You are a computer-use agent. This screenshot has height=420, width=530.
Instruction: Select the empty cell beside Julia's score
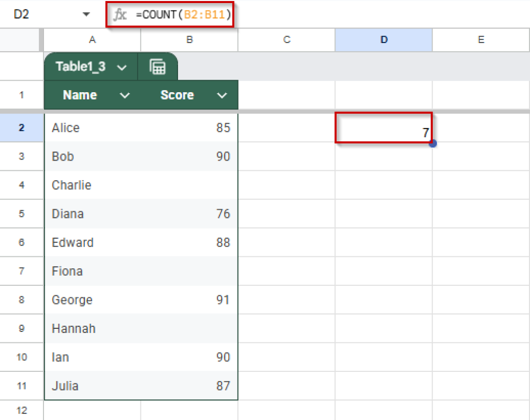click(x=286, y=386)
